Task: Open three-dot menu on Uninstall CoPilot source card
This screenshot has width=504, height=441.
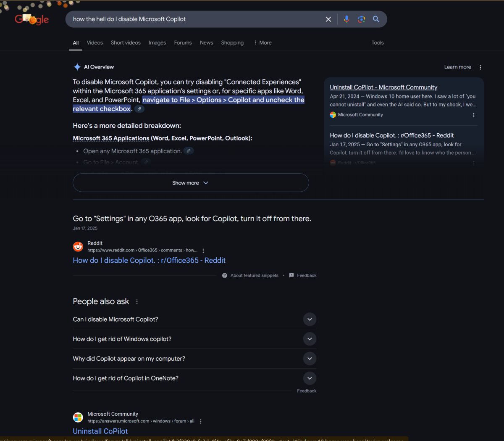Action: pyautogui.click(x=474, y=115)
